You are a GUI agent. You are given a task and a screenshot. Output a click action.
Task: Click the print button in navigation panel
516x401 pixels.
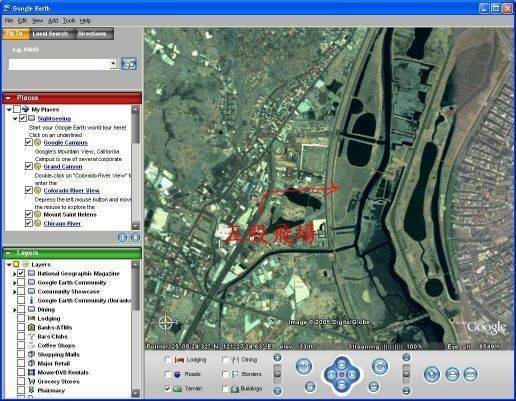(452, 374)
